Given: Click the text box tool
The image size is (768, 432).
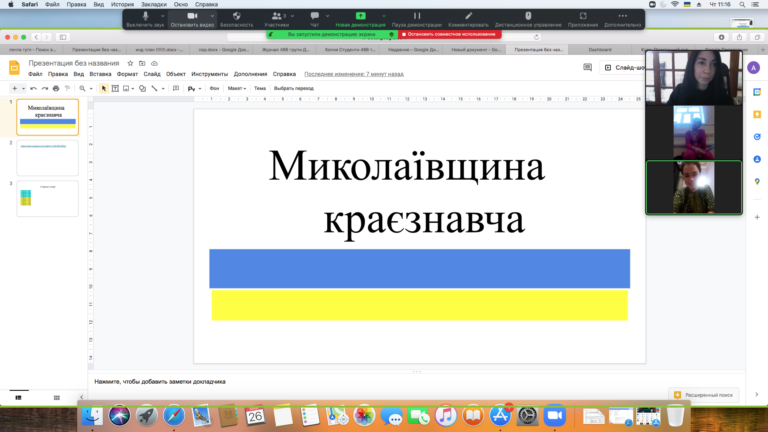Looking at the screenshot, I should click(x=116, y=88).
